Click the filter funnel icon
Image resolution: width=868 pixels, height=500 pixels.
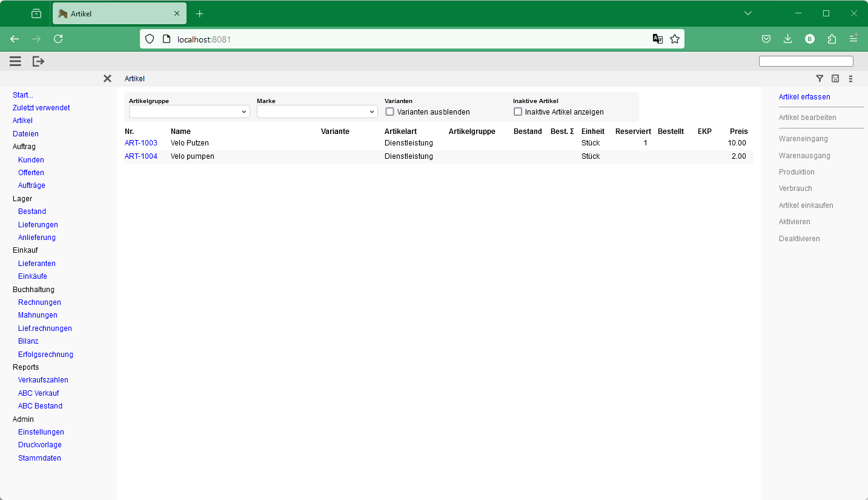(x=820, y=78)
